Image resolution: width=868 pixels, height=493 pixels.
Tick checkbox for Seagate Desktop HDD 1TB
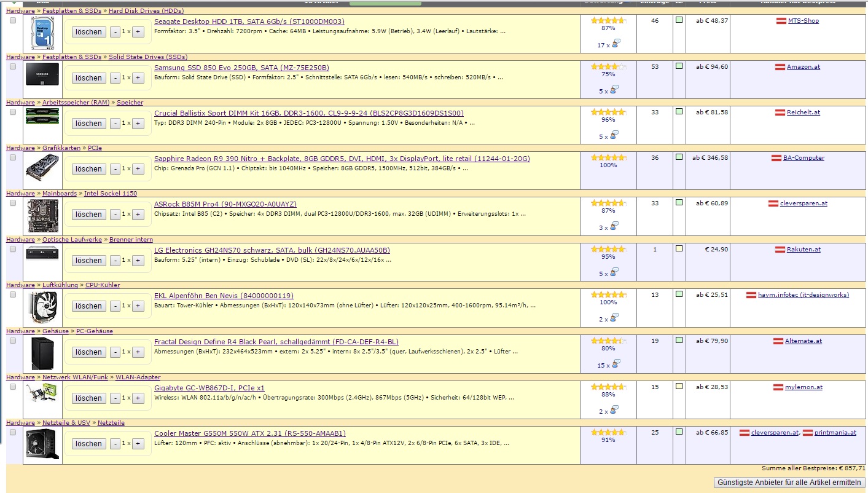[x=13, y=20]
